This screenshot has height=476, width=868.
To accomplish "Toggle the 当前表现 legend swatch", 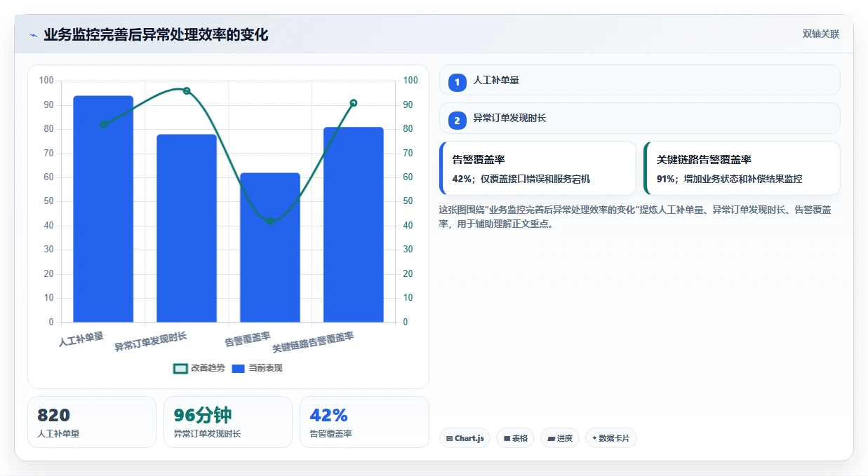I will coord(239,368).
